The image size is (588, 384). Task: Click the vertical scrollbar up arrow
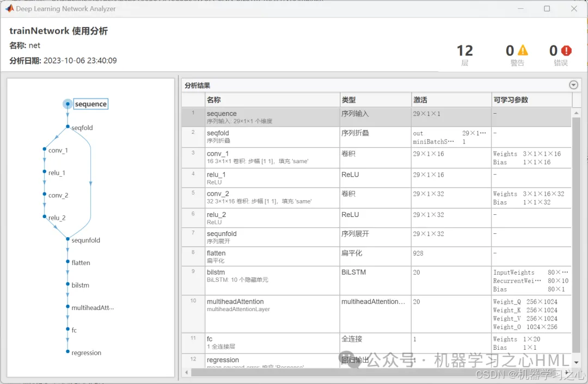[x=576, y=113]
